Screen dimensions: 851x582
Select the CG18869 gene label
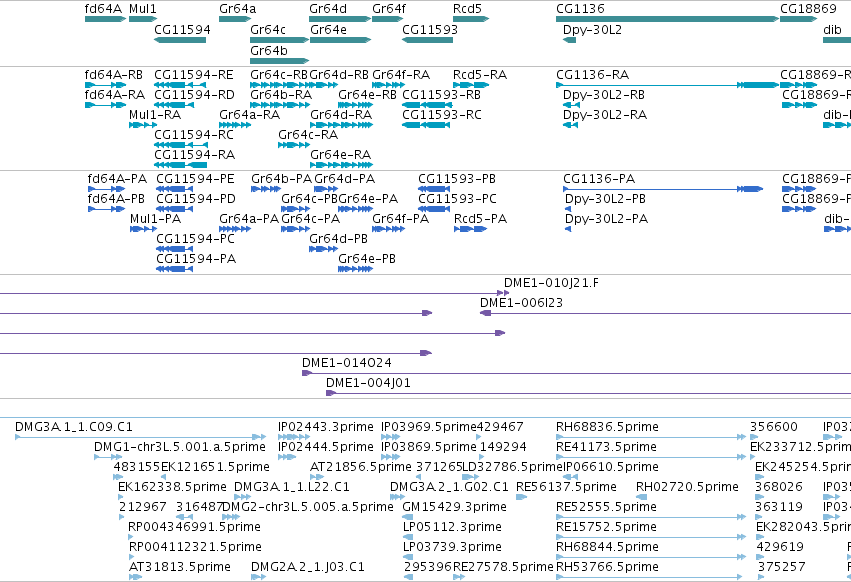pos(808,9)
